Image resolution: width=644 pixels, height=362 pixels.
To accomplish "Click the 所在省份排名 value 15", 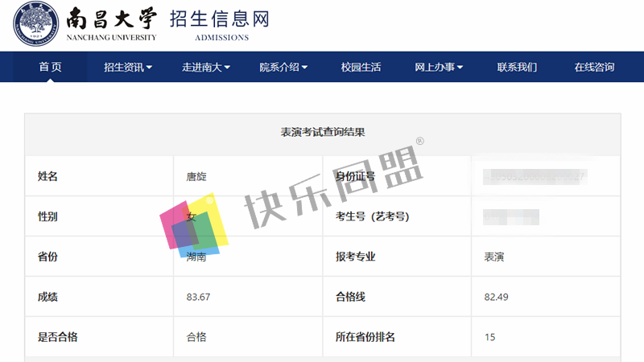I will pyautogui.click(x=489, y=337).
